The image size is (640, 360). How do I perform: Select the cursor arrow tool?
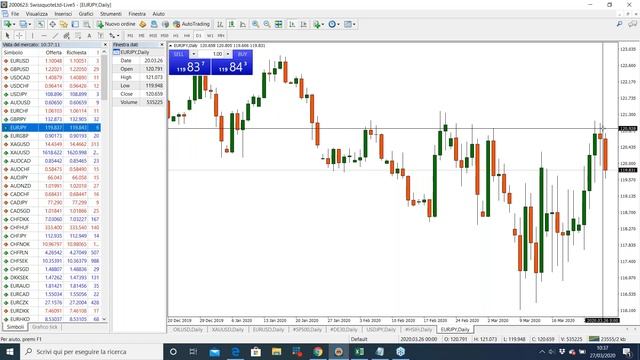7,36
